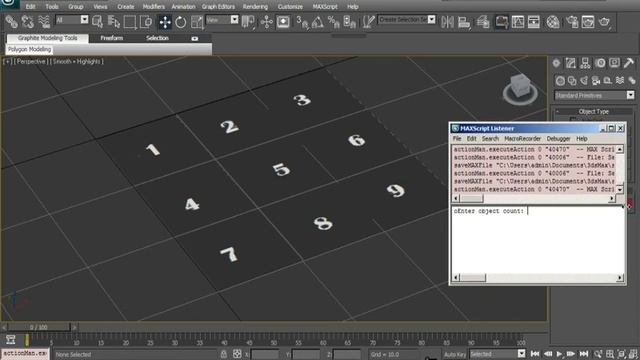
Task: Open the Utilities hammer panel tab
Action: 629,63
